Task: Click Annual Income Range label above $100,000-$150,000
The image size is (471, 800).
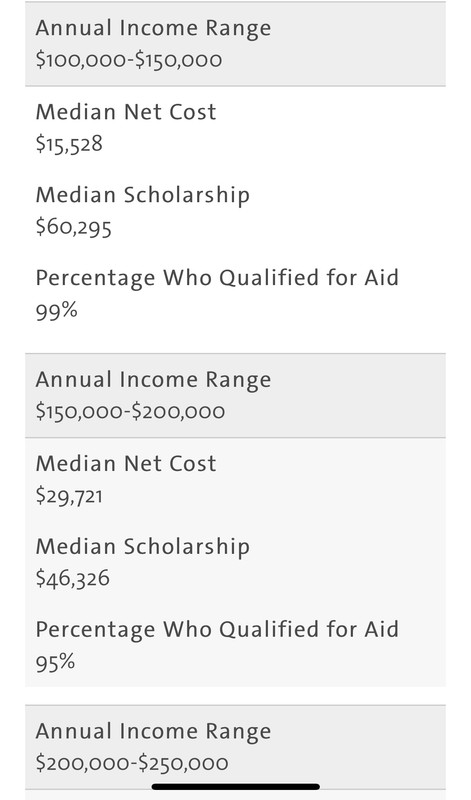Action: (x=153, y=29)
